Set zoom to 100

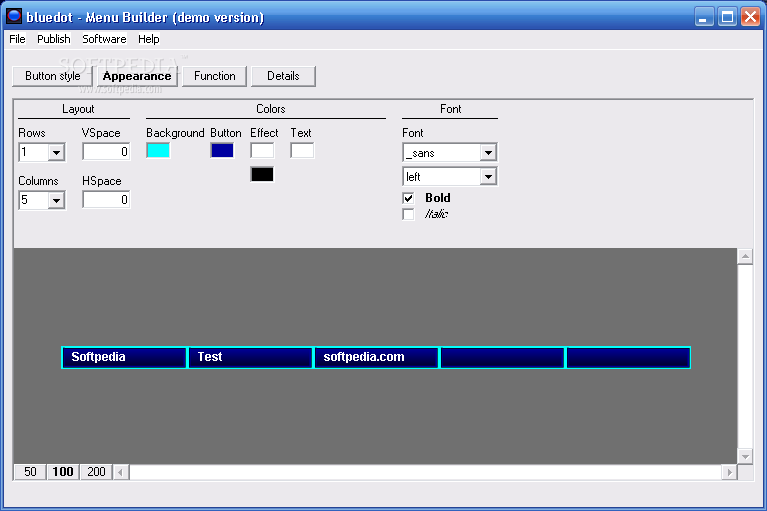[x=63, y=472]
